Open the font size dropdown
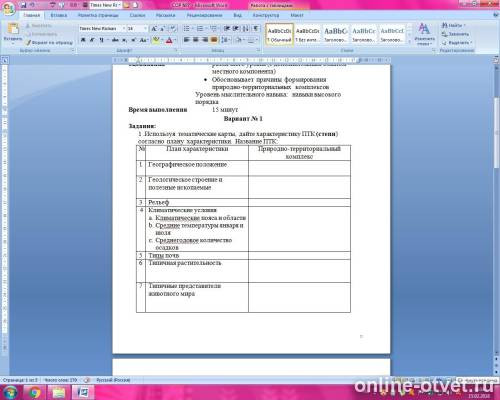The height and width of the screenshot is (400, 500). (x=145, y=29)
